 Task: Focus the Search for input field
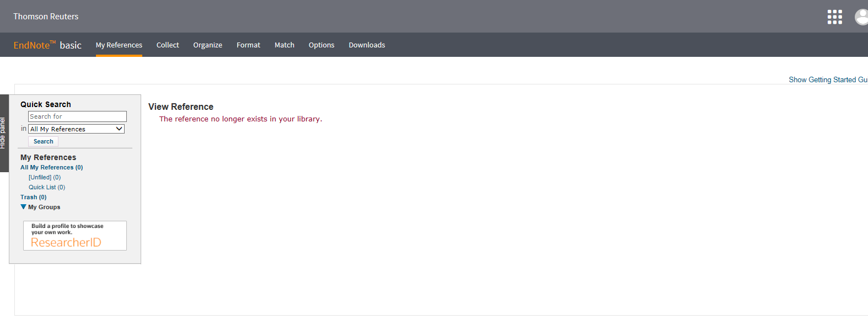77,116
